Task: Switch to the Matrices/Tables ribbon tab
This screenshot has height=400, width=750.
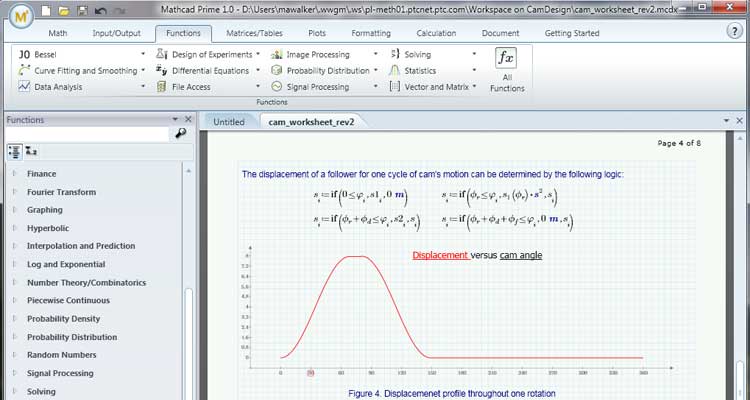Action: click(254, 33)
